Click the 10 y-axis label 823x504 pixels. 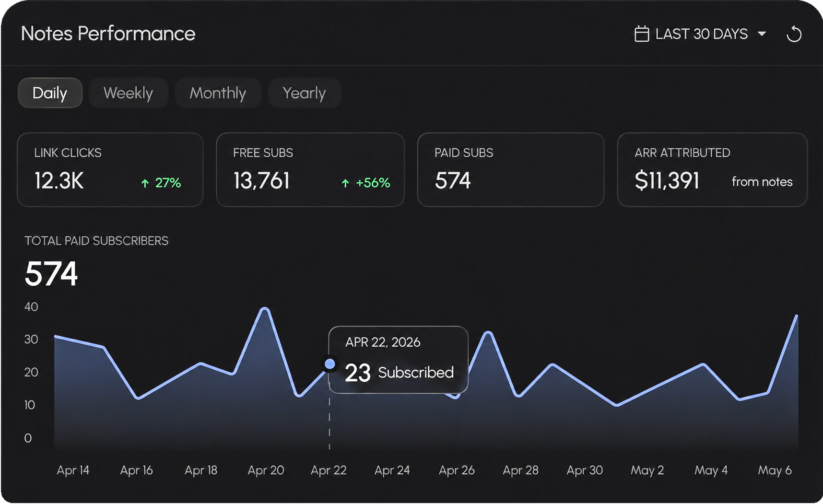point(30,405)
